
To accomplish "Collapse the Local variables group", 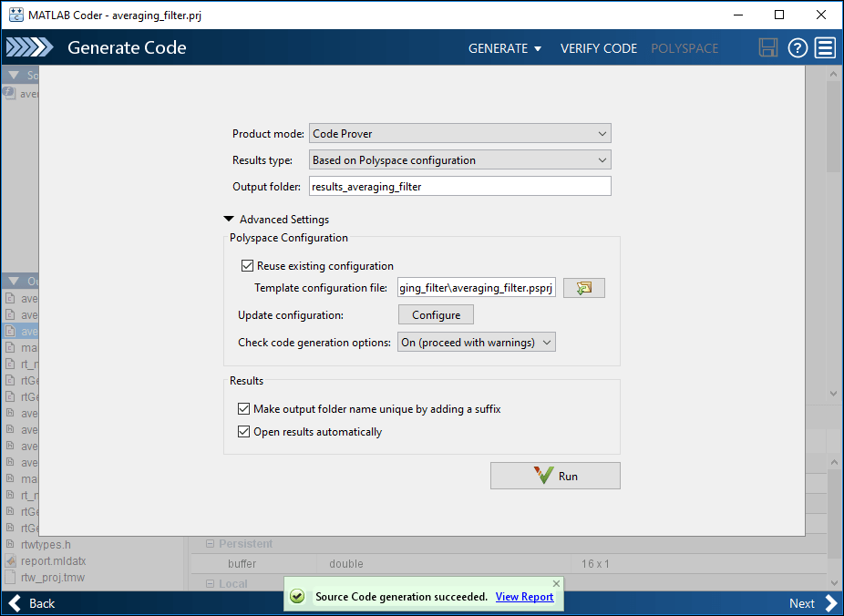I will tap(210, 584).
